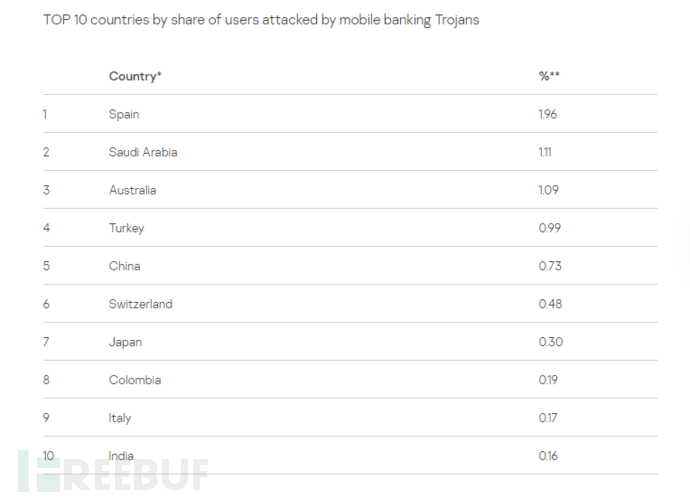690x499 pixels.
Task: Select the Colombia country cell
Action: 134,380
